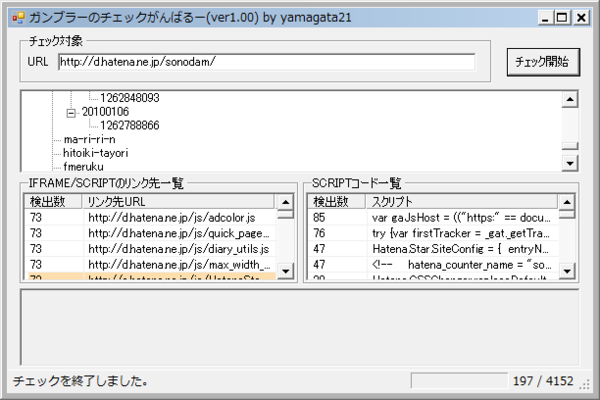Image resolution: width=600 pixels, height=400 pixels.
Task: Select tree item 1262788866
Action: (130, 125)
